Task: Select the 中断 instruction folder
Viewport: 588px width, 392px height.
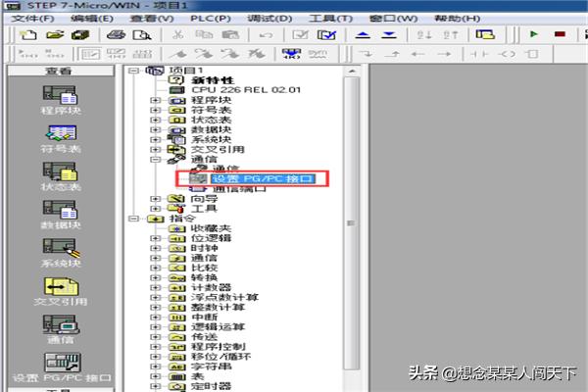Action: (x=205, y=317)
